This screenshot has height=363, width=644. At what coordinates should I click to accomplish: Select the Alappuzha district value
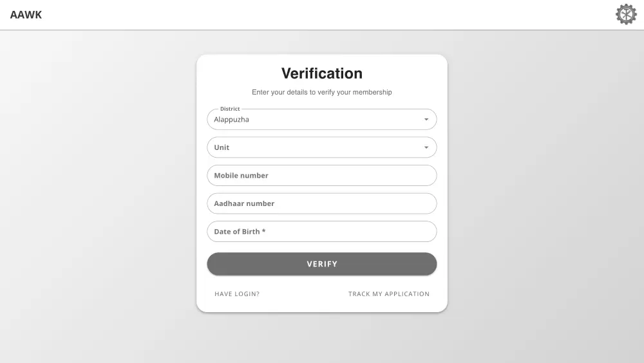point(232,120)
